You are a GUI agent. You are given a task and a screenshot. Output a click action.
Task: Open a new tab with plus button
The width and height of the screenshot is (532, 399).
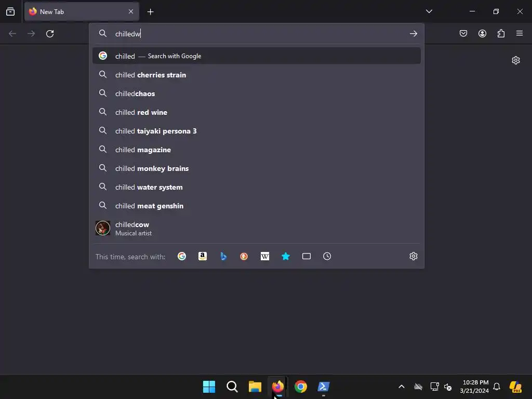click(x=150, y=12)
